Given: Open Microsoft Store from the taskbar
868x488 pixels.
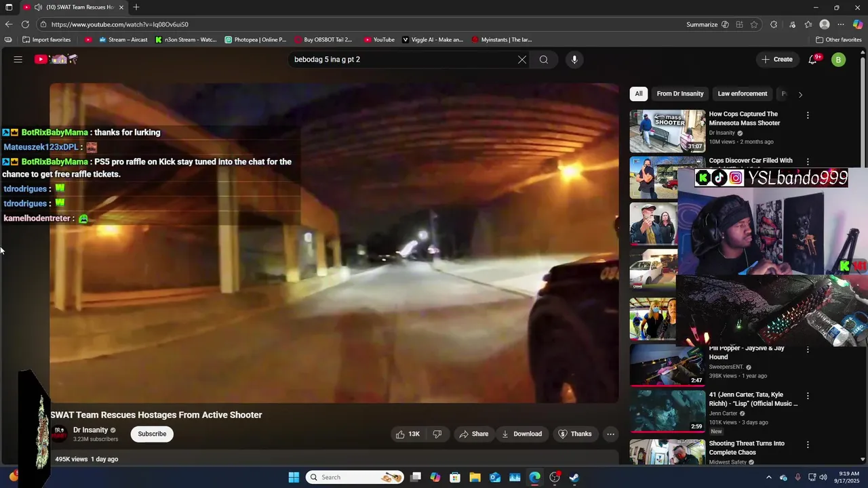Looking at the screenshot, I should pos(455,477).
